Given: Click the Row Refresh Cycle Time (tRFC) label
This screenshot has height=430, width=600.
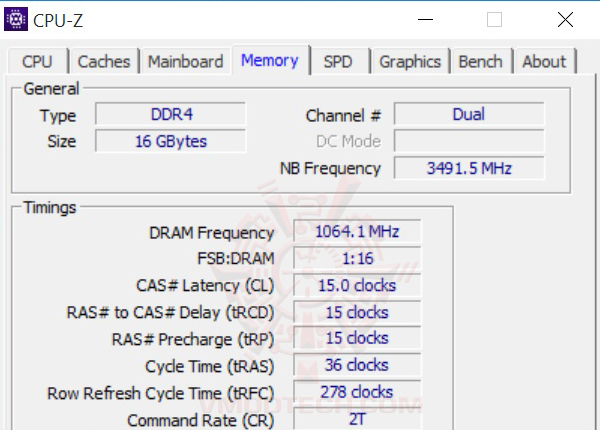Looking at the screenshot, I should coord(161,393).
